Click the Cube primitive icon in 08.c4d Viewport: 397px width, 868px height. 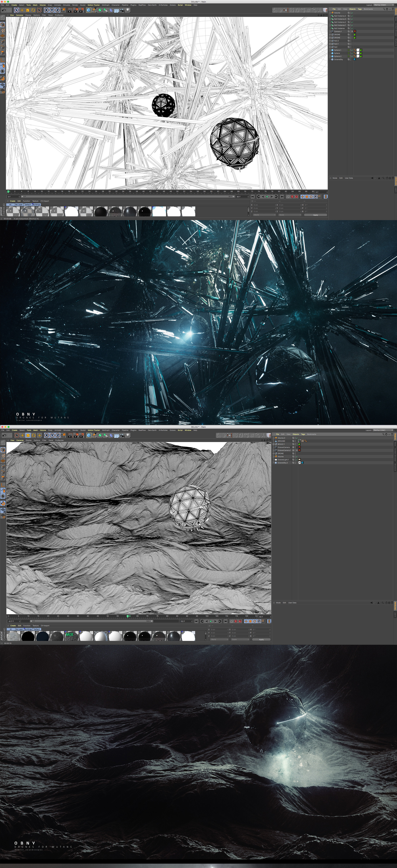pyautogui.click(x=89, y=435)
